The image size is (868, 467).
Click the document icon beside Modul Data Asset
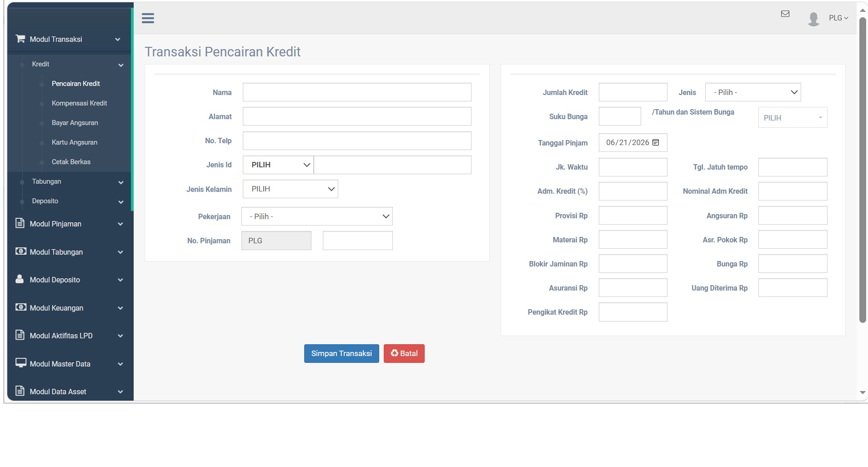click(x=20, y=391)
